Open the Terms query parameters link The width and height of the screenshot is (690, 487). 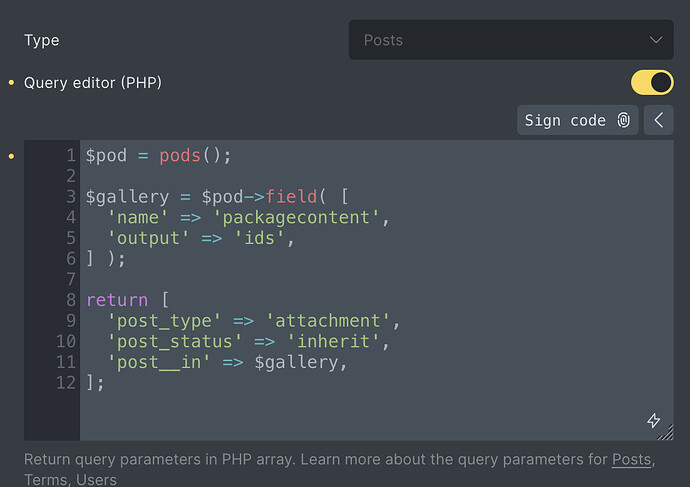[x=46, y=480]
